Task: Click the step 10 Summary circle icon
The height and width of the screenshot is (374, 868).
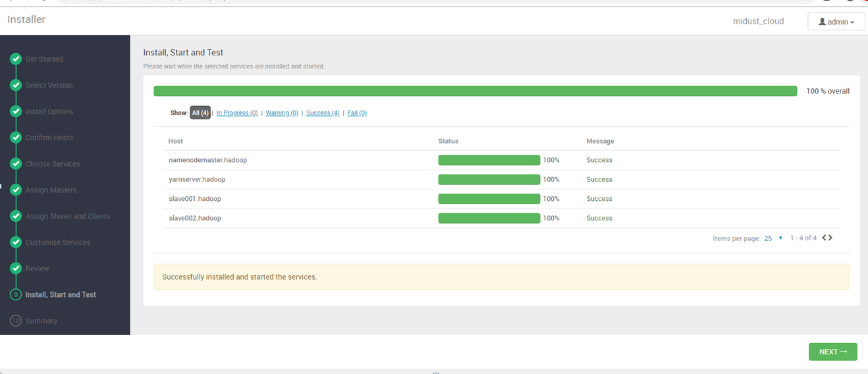Action: point(16,321)
